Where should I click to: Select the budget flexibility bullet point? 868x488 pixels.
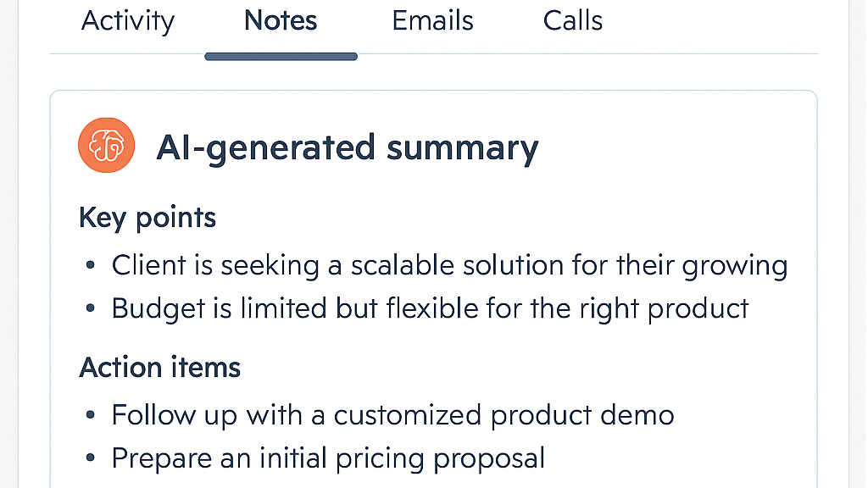point(430,308)
